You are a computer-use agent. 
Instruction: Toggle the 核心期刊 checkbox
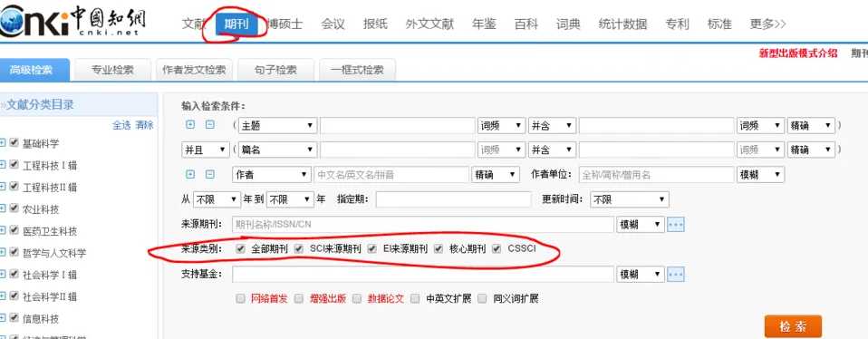point(439,248)
